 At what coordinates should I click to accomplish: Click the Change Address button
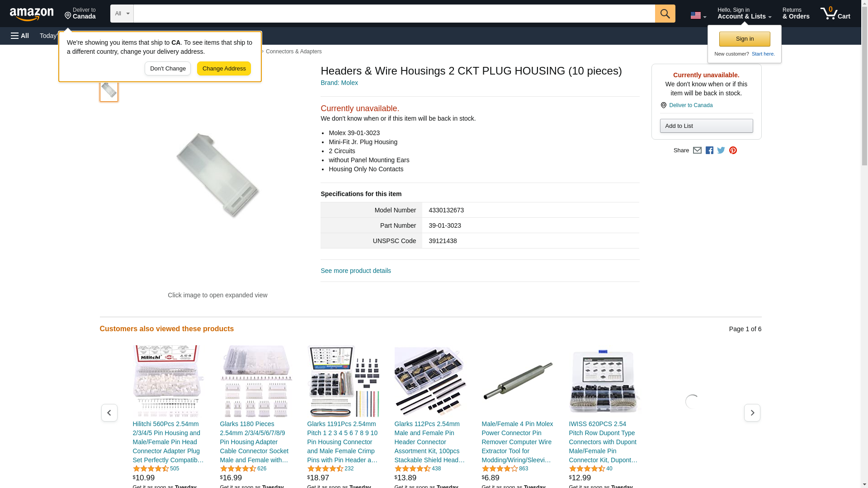(x=224, y=69)
